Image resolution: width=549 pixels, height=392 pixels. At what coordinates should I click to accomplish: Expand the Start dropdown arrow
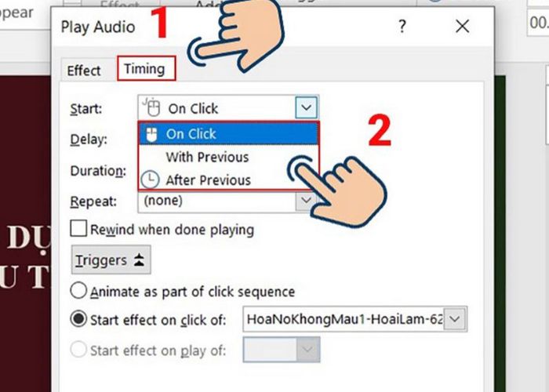[306, 107]
